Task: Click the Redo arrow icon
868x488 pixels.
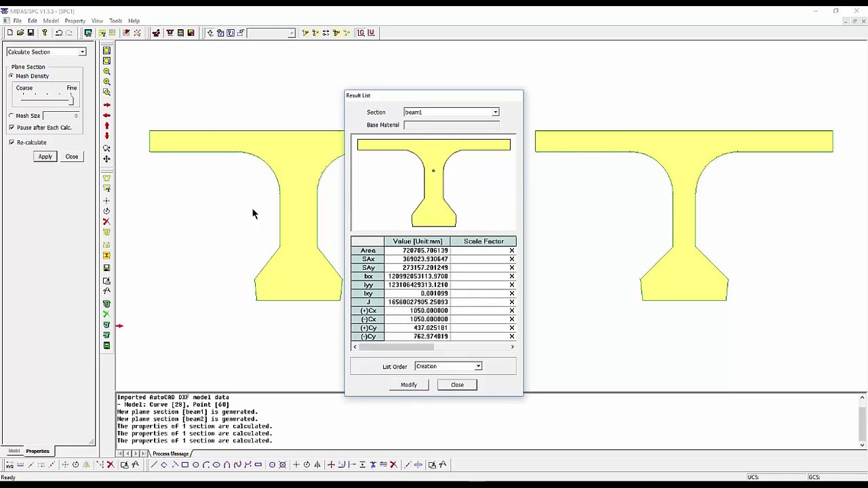Action: 68,33
